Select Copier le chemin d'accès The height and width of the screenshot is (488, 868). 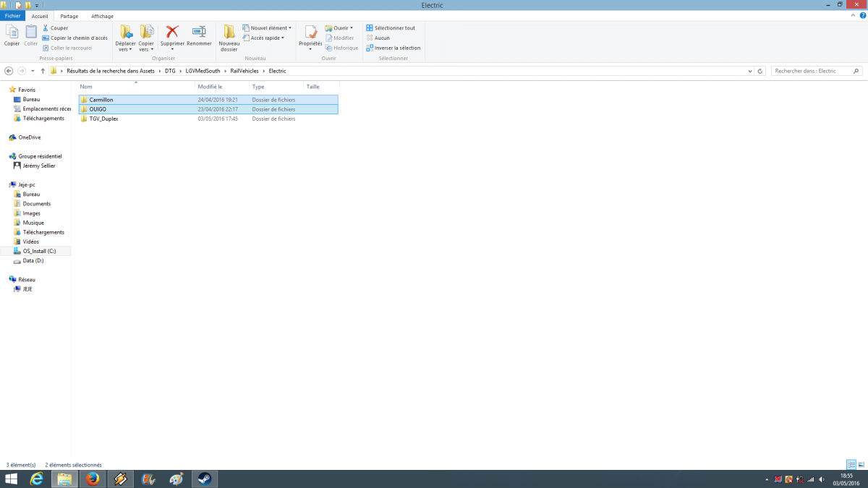[75, 38]
